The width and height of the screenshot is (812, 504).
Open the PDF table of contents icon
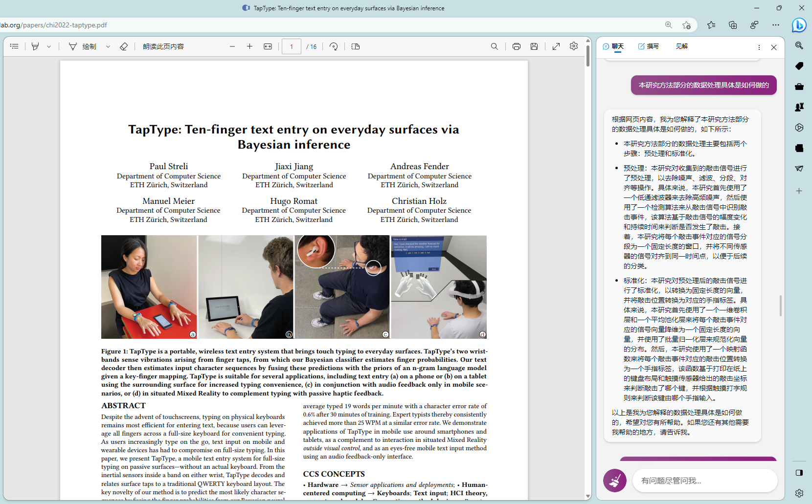tap(14, 46)
